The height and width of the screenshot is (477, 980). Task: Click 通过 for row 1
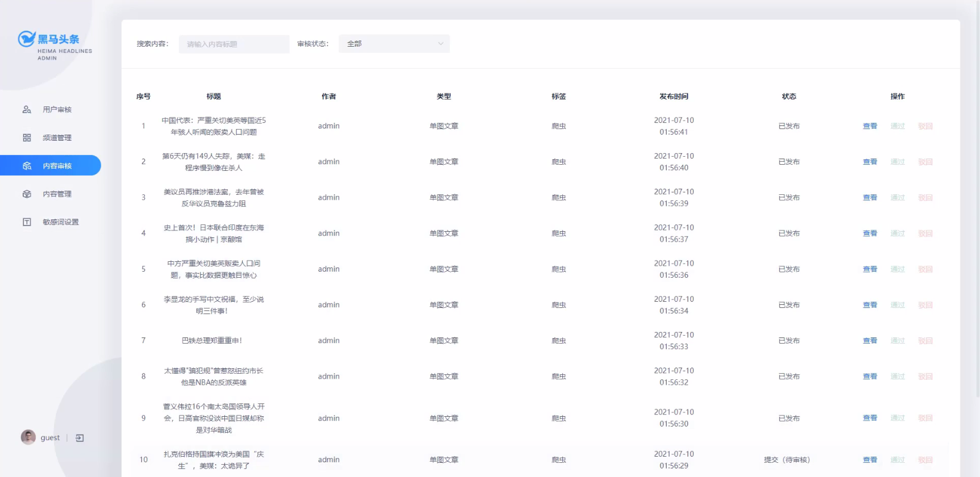point(898,126)
